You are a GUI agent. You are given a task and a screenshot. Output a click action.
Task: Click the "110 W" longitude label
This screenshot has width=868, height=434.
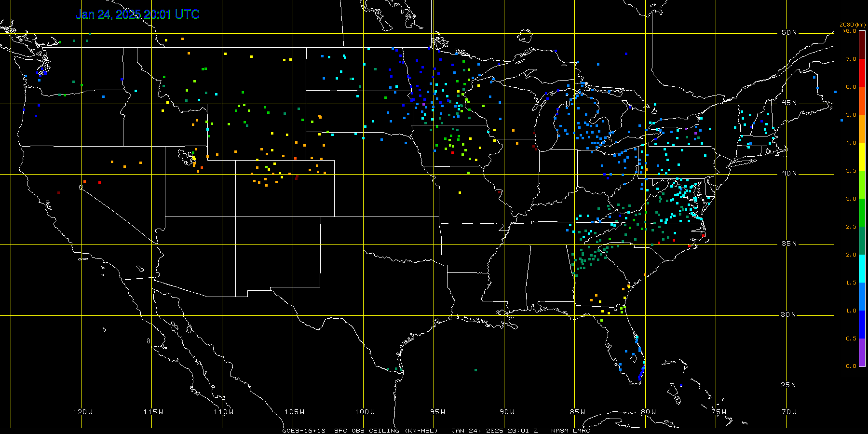[224, 412]
